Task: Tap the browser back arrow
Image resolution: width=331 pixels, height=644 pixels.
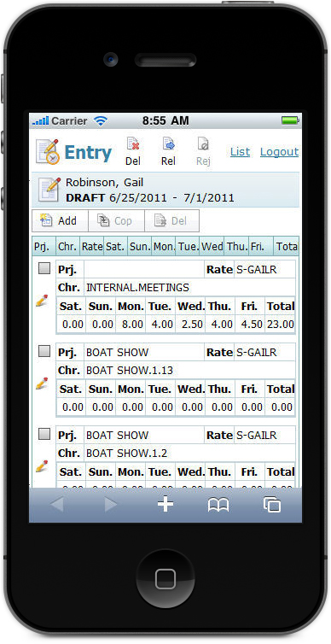Action: [57, 504]
